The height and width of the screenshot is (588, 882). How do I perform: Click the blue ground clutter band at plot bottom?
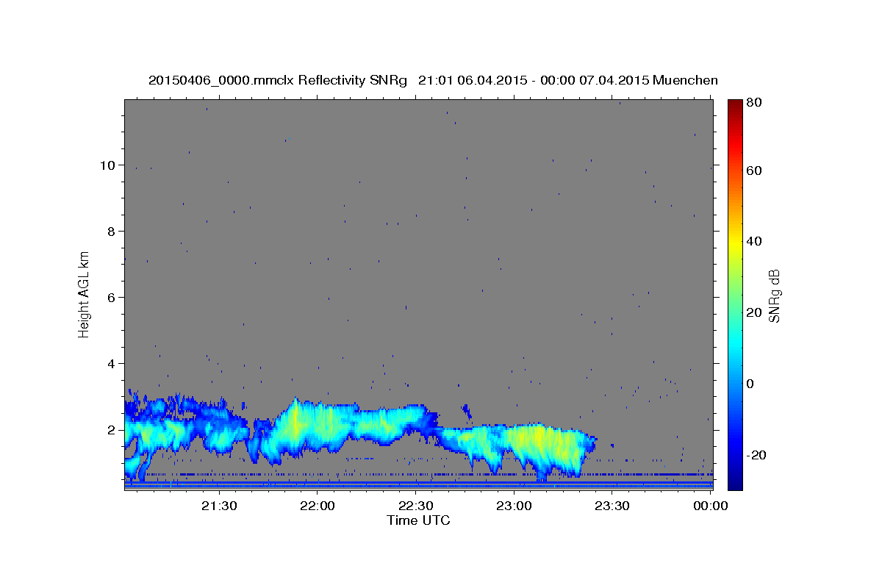pos(418,485)
